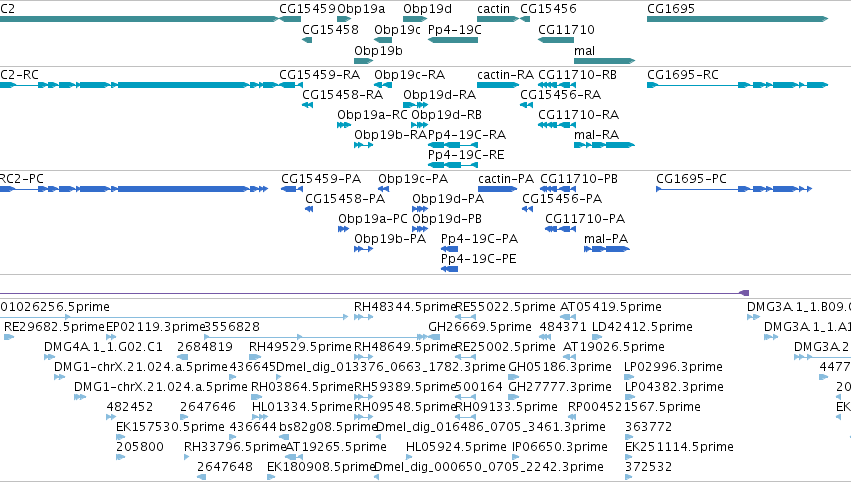
Task: Click protein CG15456-PA
Action: coord(527,210)
